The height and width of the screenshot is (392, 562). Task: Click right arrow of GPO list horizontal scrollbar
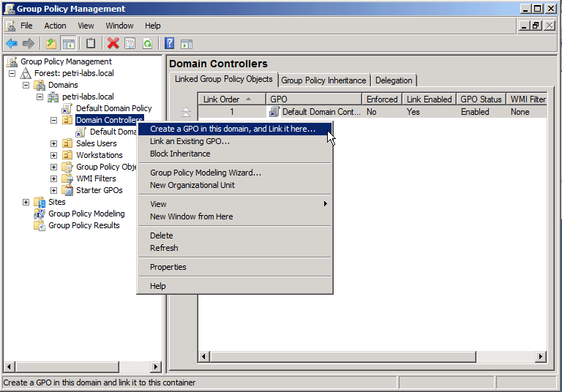tap(541, 356)
